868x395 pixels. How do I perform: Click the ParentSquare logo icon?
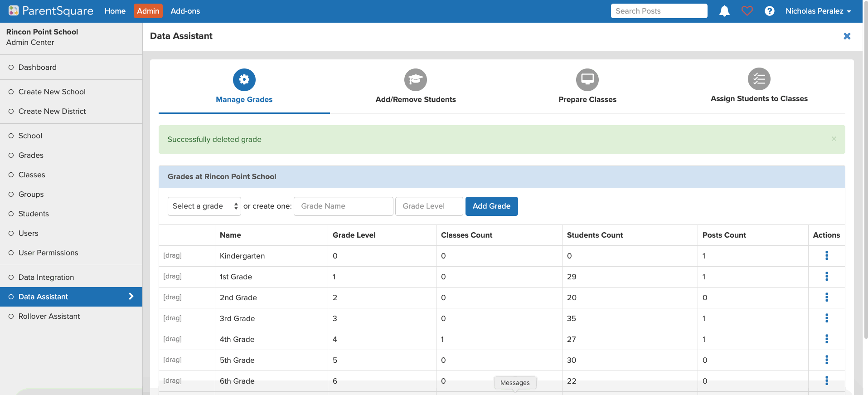click(x=14, y=11)
